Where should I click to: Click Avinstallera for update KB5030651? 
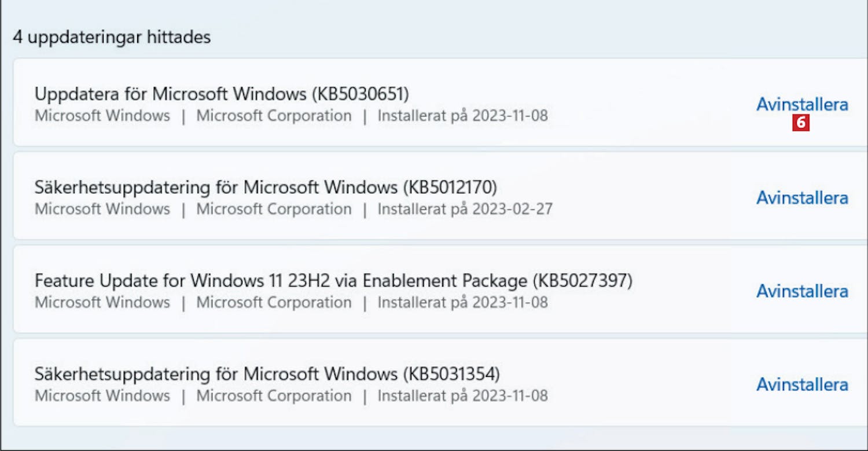coord(802,104)
